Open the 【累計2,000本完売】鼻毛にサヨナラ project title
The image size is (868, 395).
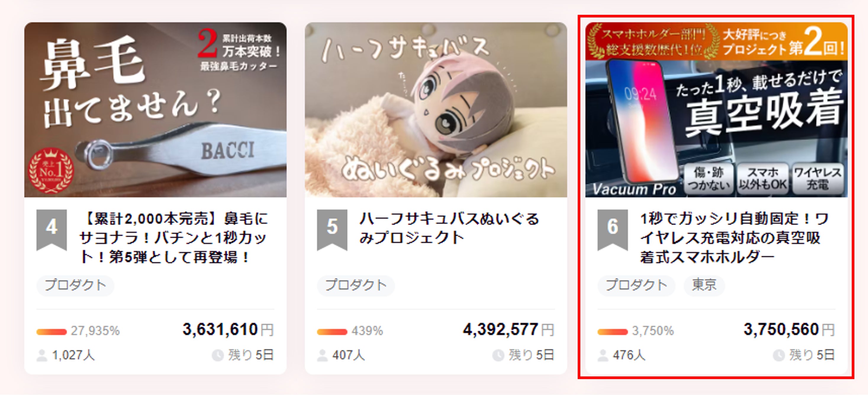(174, 238)
